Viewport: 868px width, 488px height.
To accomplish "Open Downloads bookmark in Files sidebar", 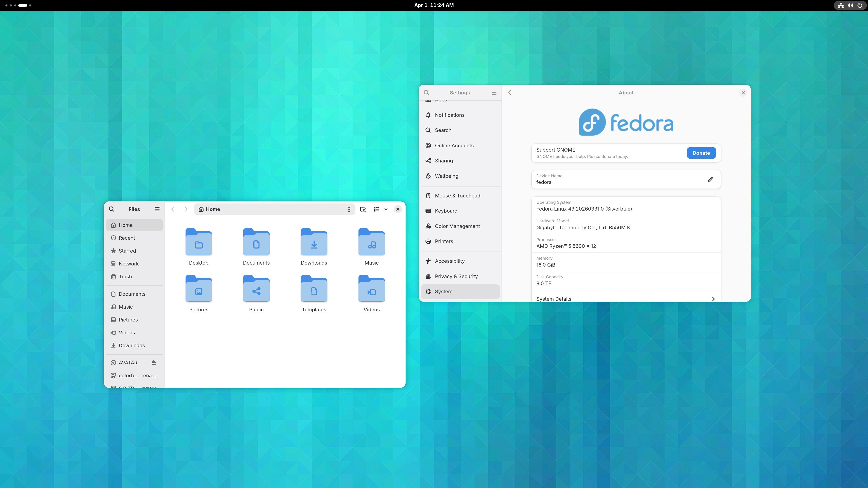I will [134, 345].
